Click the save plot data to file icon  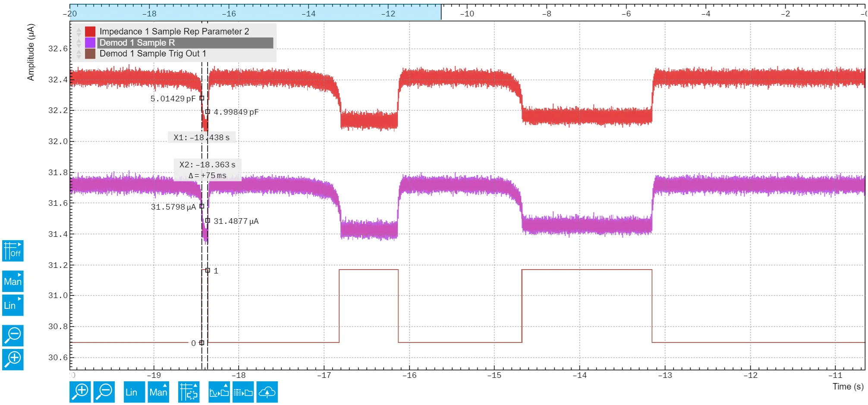243,392
